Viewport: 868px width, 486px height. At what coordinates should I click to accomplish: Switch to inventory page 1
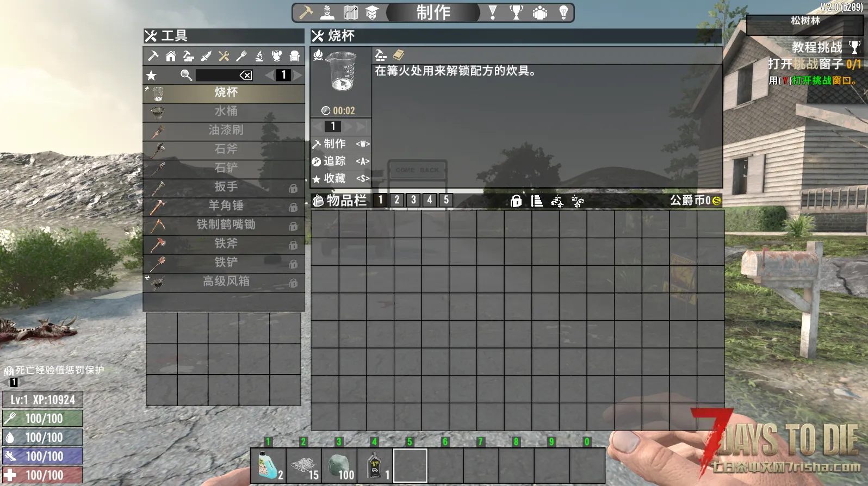click(381, 200)
